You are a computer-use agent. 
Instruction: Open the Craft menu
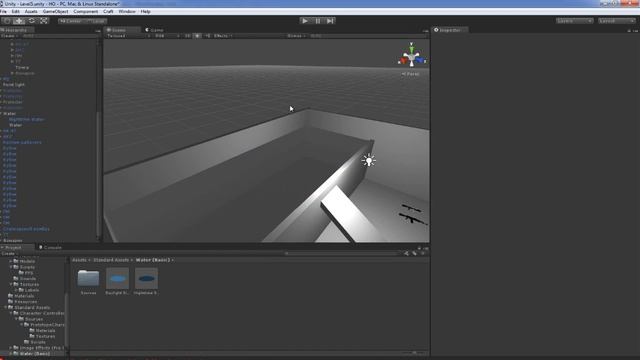108,11
